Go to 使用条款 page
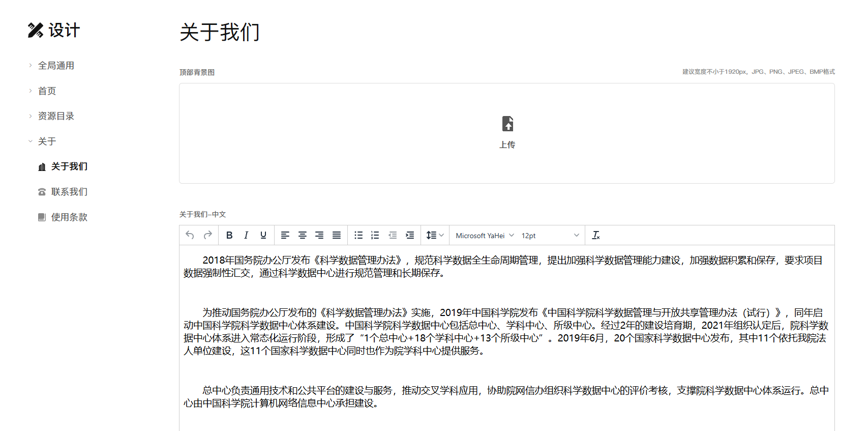 (69, 217)
